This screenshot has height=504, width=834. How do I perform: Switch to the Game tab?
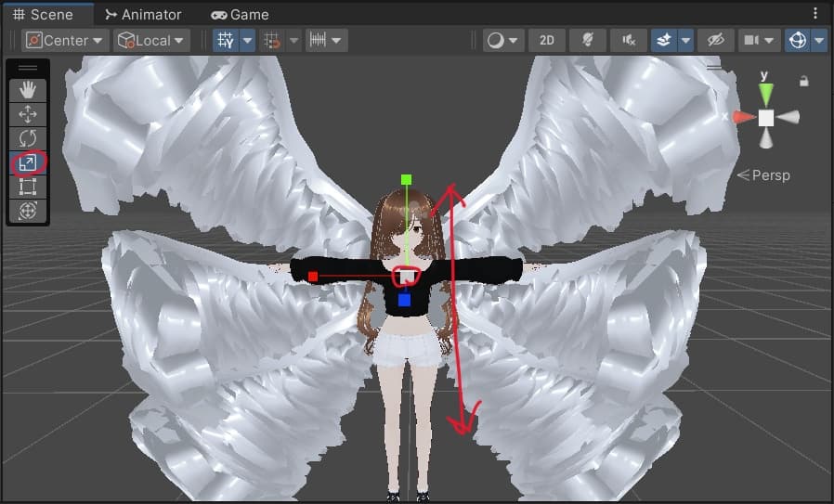pyautogui.click(x=240, y=15)
